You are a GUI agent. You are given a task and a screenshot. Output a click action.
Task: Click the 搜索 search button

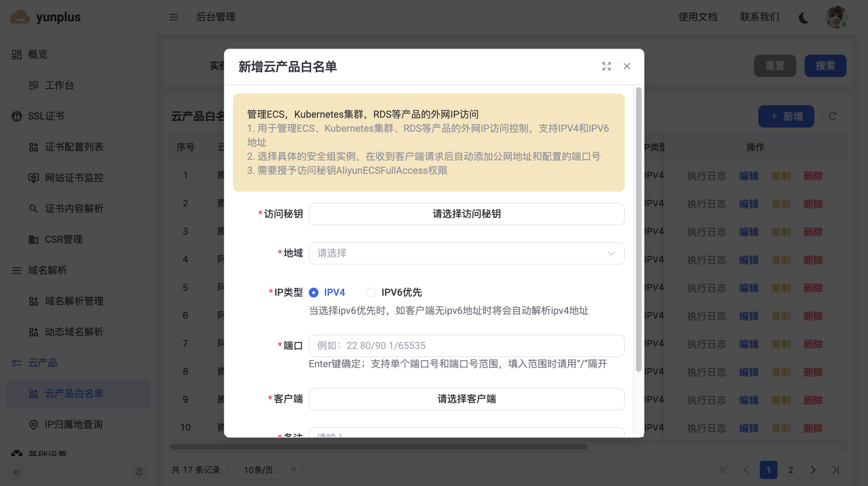pos(825,66)
